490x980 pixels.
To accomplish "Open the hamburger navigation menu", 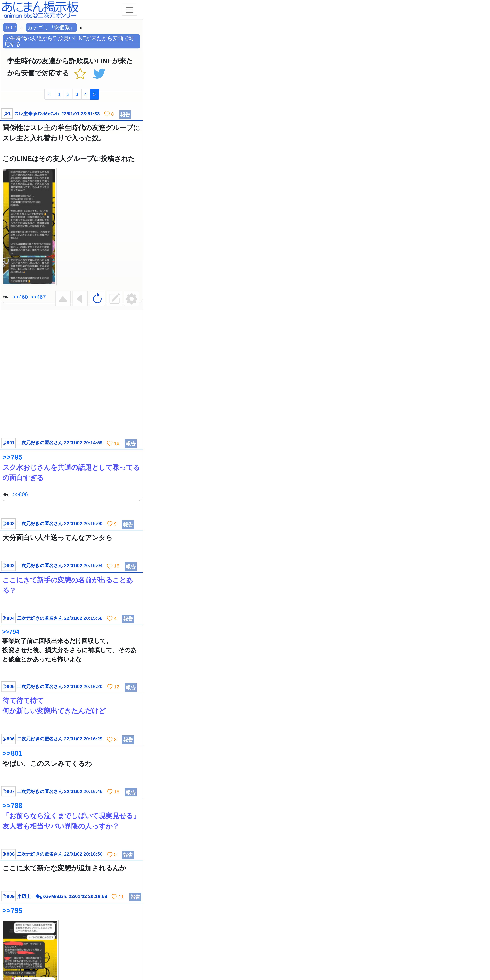I will tap(129, 10).
